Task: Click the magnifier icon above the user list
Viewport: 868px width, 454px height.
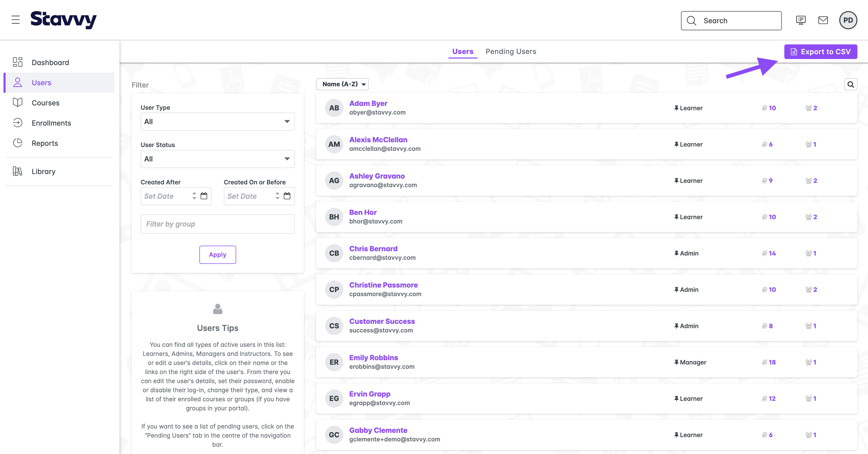Action: [x=850, y=84]
